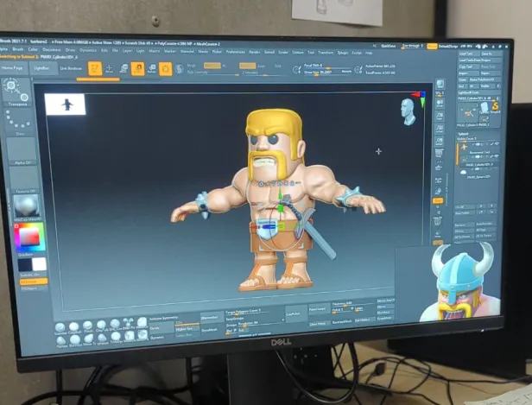
Task: Toggle the orange Zadd button
Action: tap(247, 66)
